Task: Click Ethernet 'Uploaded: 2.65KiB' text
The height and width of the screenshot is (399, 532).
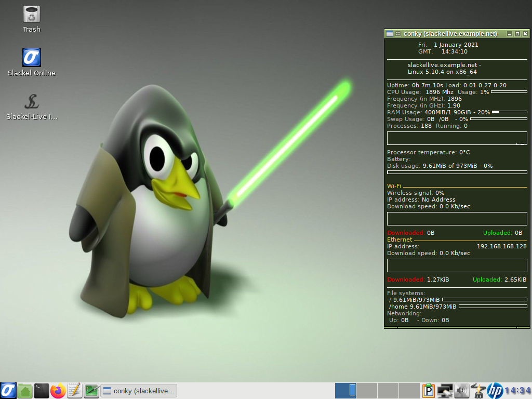Action: tap(499, 280)
